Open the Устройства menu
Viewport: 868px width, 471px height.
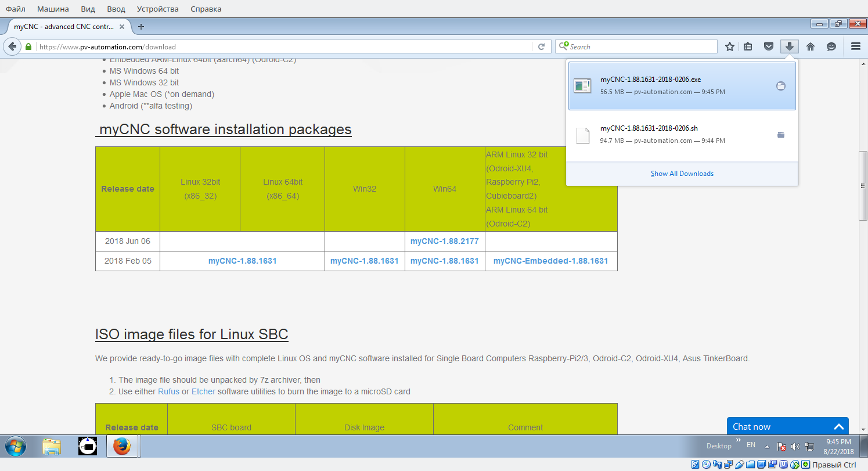click(157, 9)
